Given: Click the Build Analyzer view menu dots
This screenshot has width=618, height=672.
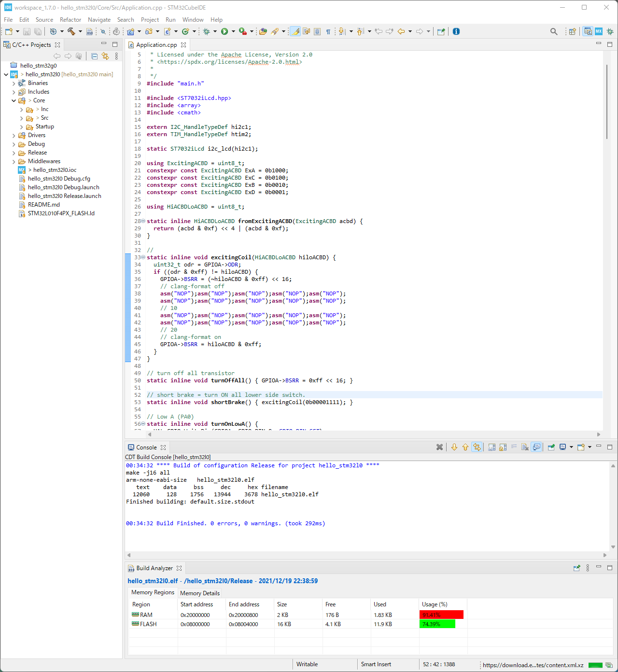Looking at the screenshot, I should [588, 568].
